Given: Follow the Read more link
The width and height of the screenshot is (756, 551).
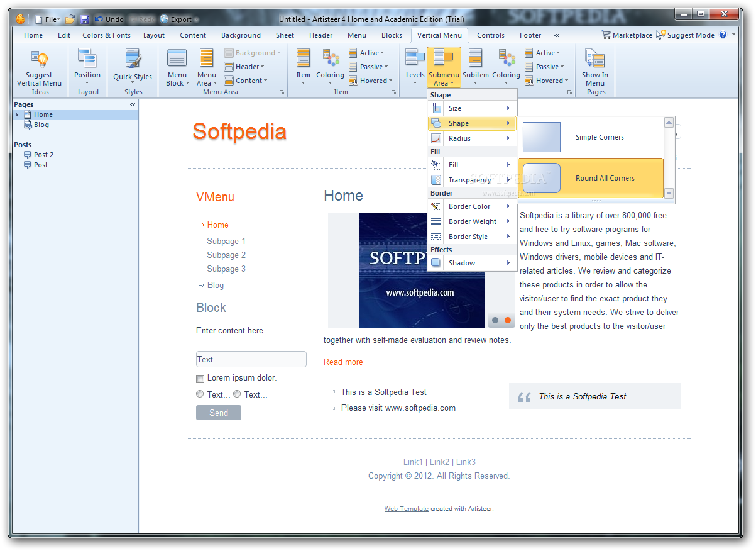Looking at the screenshot, I should 343,362.
